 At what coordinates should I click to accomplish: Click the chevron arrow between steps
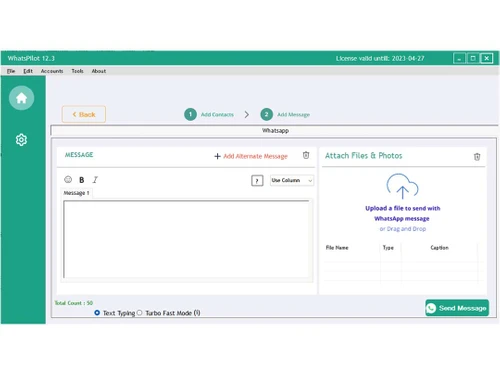point(247,115)
